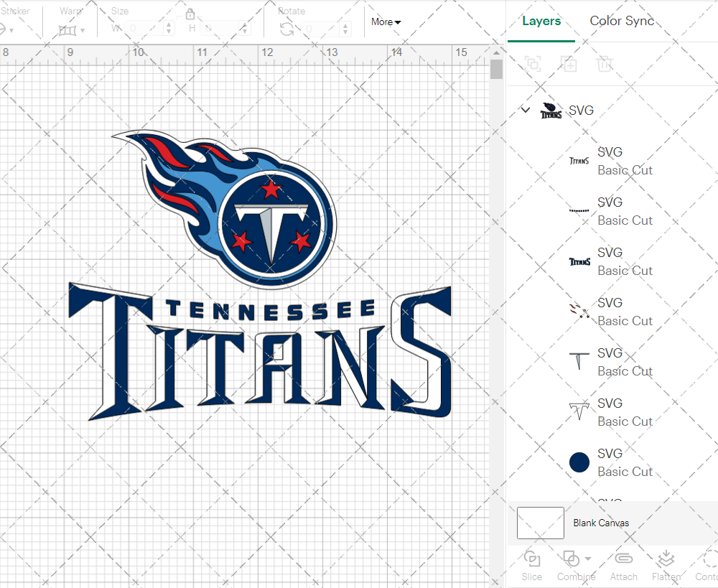
Task: Click the rotate stepper arrows
Action: coord(346,29)
